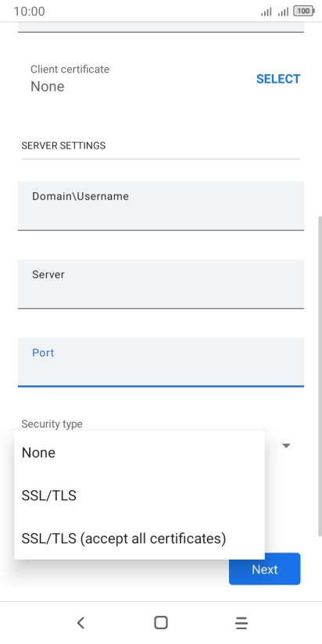Tap the blue Next button
This screenshot has width=322, height=644.
pos(264,569)
